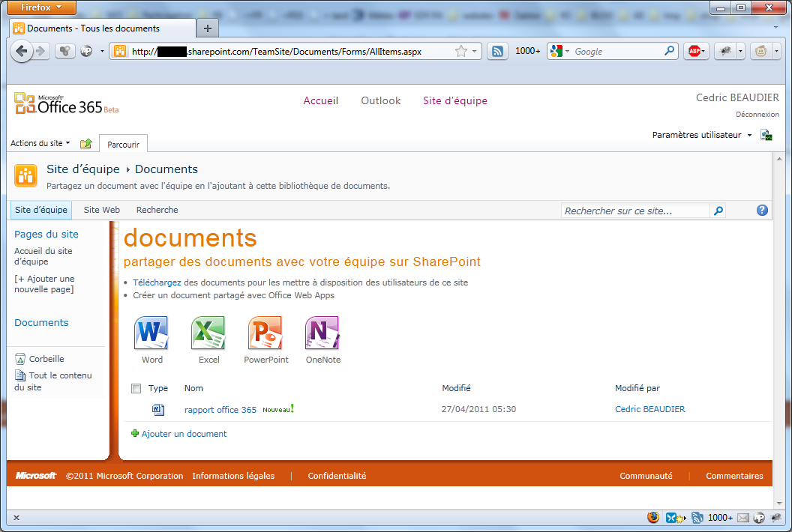
Task: Open the blue help question mark icon
Action: pos(762,211)
